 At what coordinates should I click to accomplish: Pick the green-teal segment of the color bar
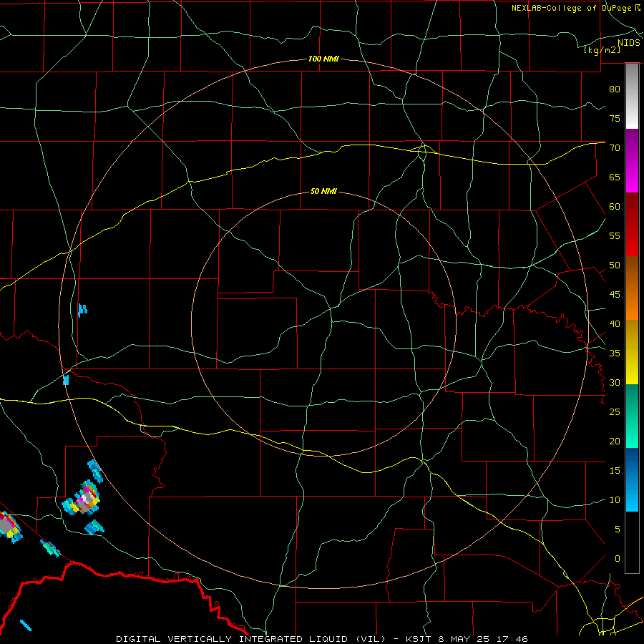(632, 416)
